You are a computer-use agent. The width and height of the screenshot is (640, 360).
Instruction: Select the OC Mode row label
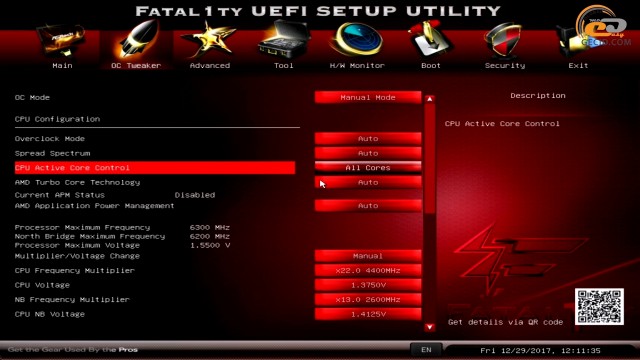point(32,97)
